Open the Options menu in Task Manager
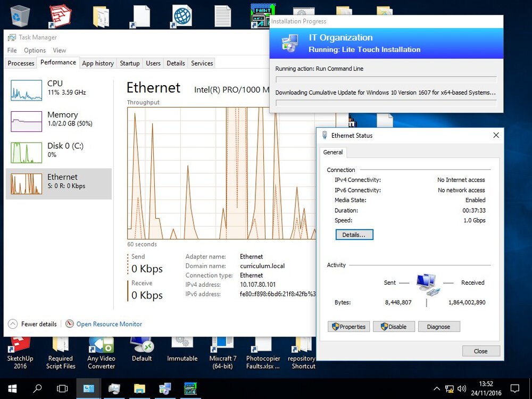The image size is (532, 399). (35, 50)
